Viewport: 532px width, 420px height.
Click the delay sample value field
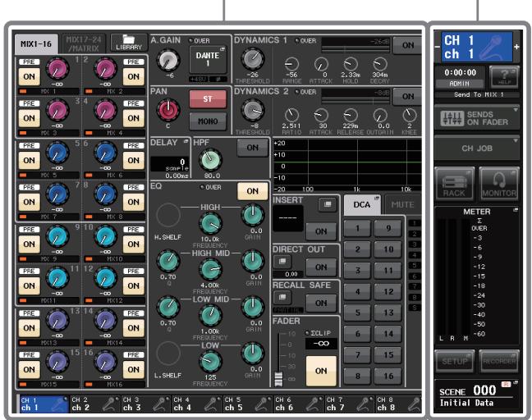170,164
